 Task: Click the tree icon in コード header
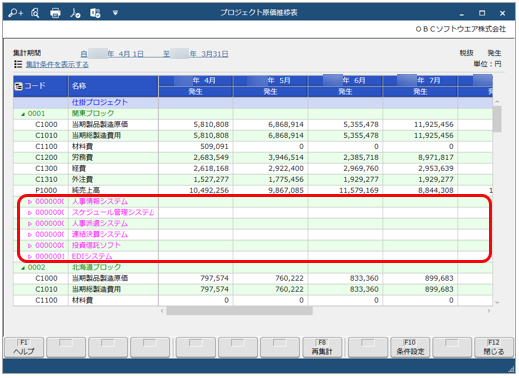point(19,86)
